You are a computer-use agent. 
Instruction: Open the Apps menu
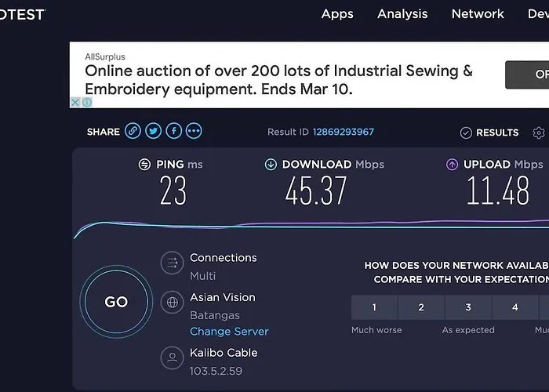pyautogui.click(x=337, y=14)
